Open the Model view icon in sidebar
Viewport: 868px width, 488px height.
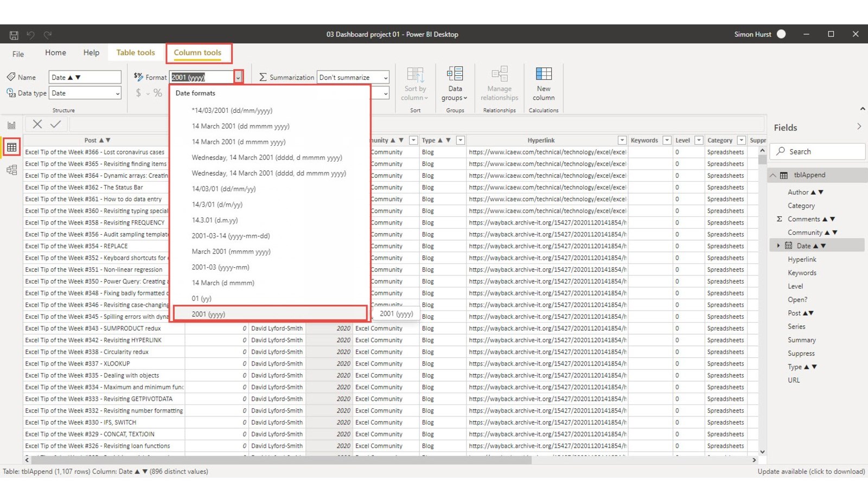[x=11, y=170]
